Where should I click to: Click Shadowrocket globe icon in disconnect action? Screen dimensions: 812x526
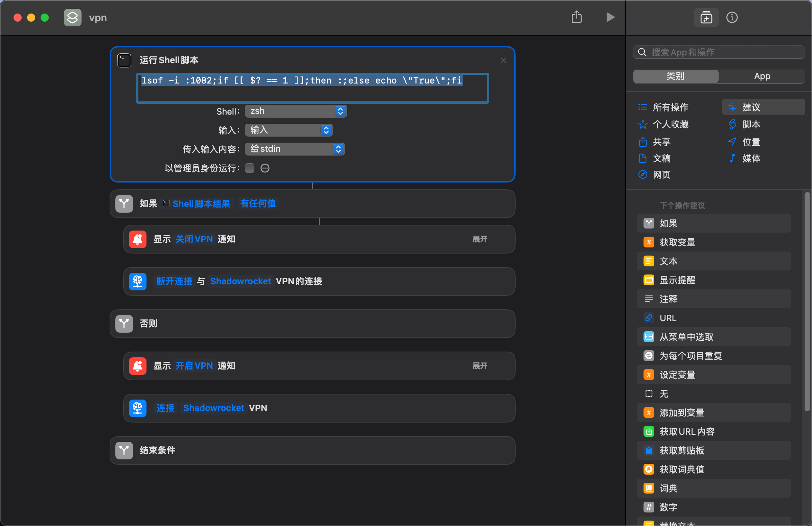137,281
